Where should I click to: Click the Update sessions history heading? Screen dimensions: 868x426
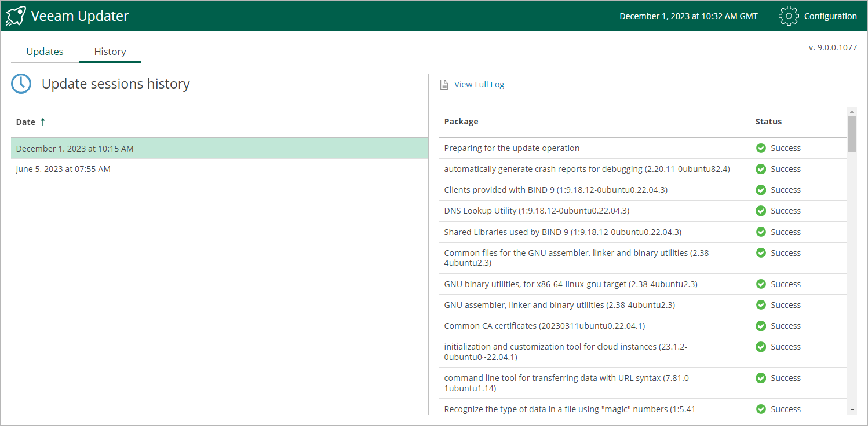[116, 84]
